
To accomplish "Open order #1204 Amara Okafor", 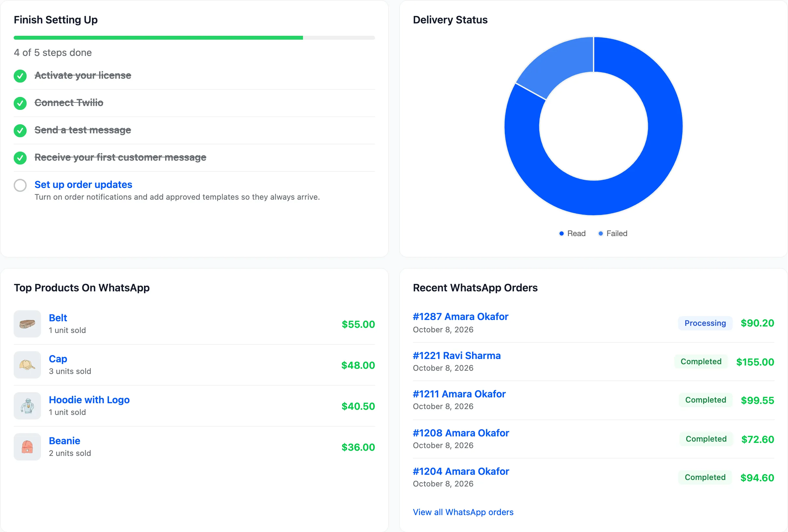I will (461, 471).
